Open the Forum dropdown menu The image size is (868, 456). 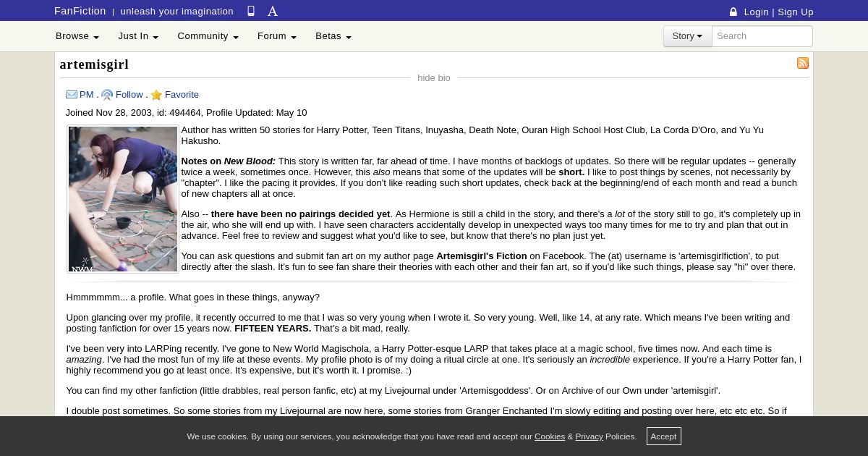(277, 36)
